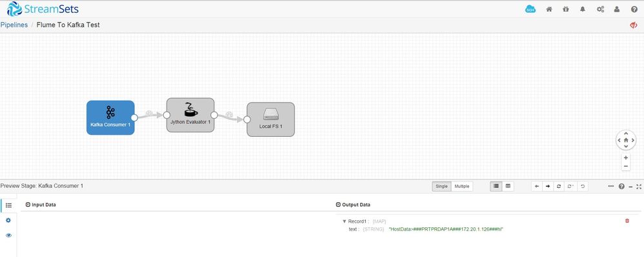Open the package manager gift icon

click(x=565, y=9)
